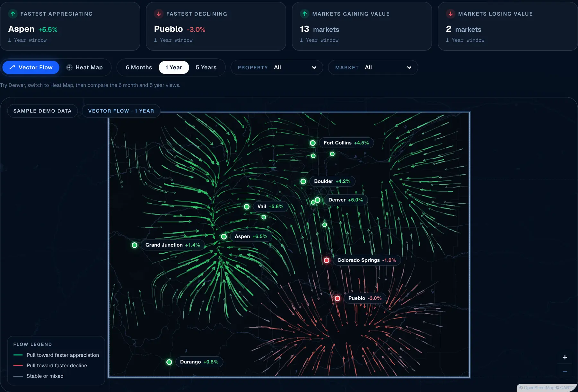
Task: Click the OpenStreetMap attribution link
Action: tap(539, 388)
